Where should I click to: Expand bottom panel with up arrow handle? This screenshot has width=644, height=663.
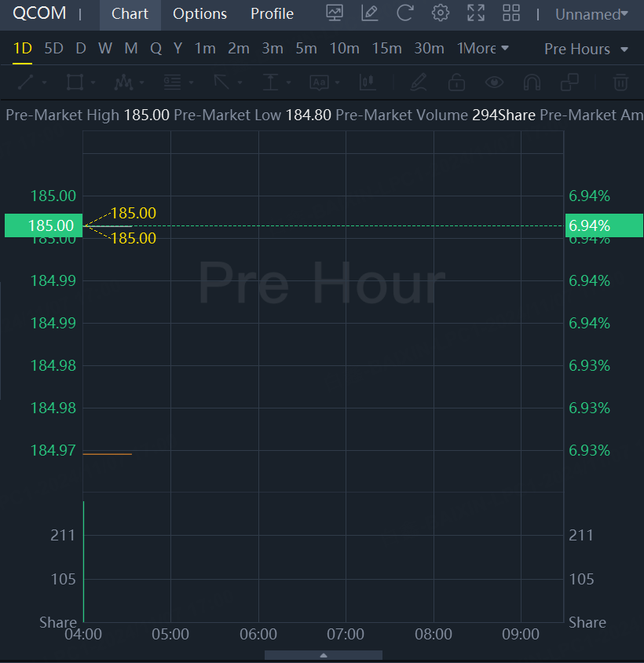pyautogui.click(x=324, y=655)
